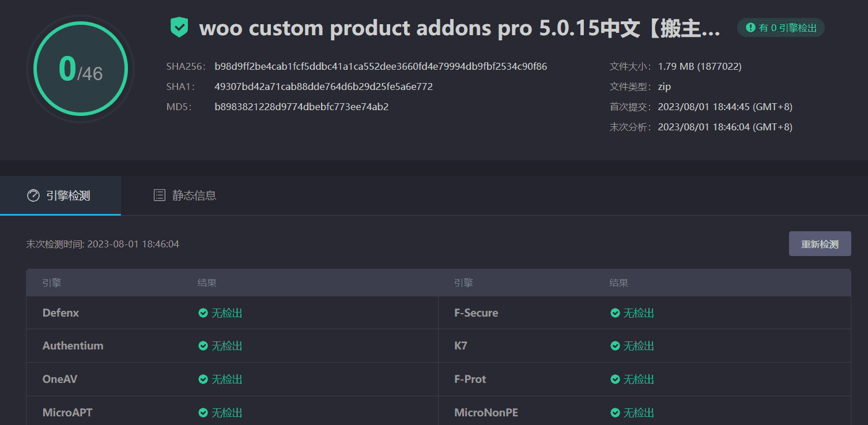Click the Defenx engine name
This screenshot has height=425, width=868.
pyautogui.click(x=61, y=313)
